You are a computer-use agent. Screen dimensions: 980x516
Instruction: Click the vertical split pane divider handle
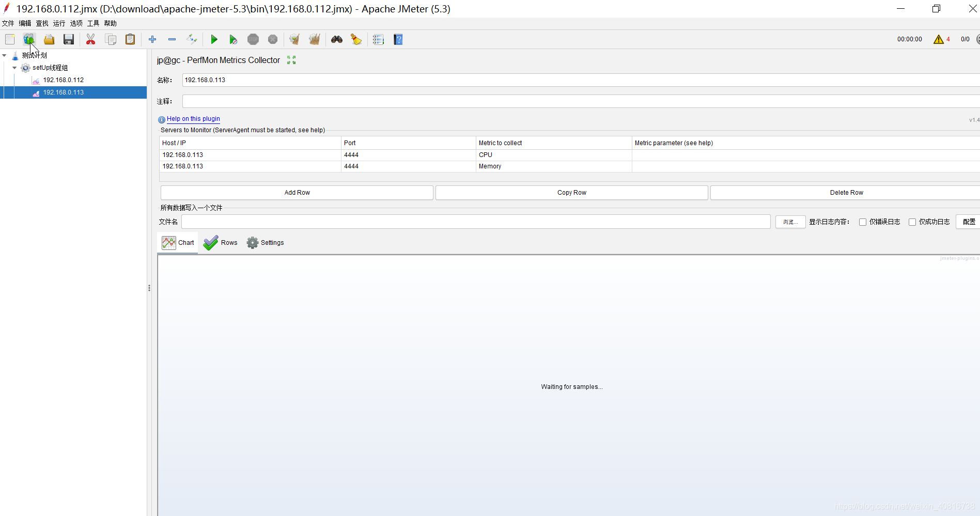pyautogui.click(x=149, y=288)
